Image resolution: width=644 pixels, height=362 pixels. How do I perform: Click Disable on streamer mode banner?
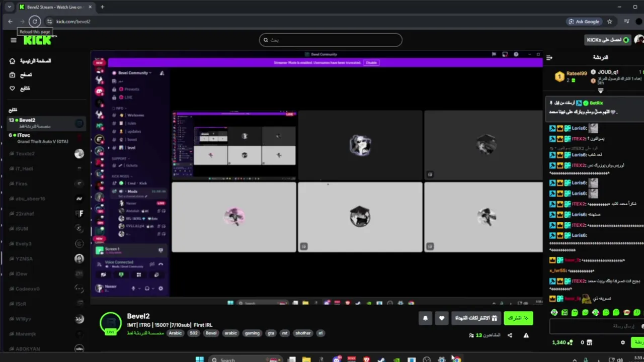click(371, 63)
